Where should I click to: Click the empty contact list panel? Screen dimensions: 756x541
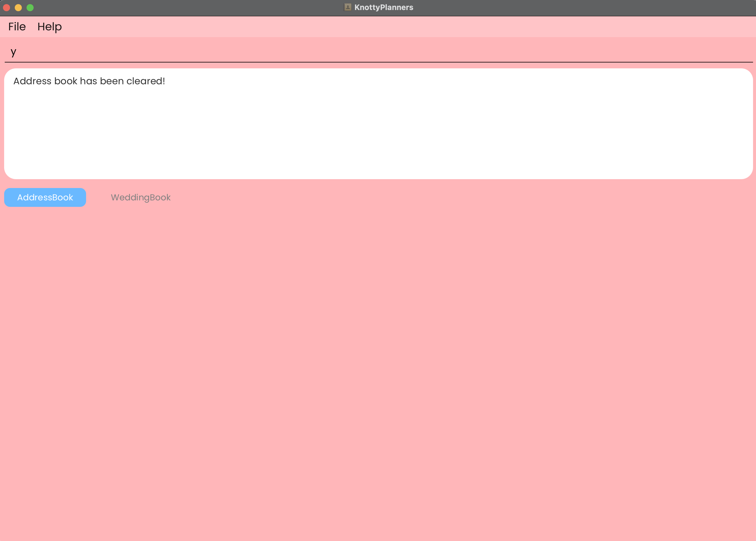[x=378, y=367]
